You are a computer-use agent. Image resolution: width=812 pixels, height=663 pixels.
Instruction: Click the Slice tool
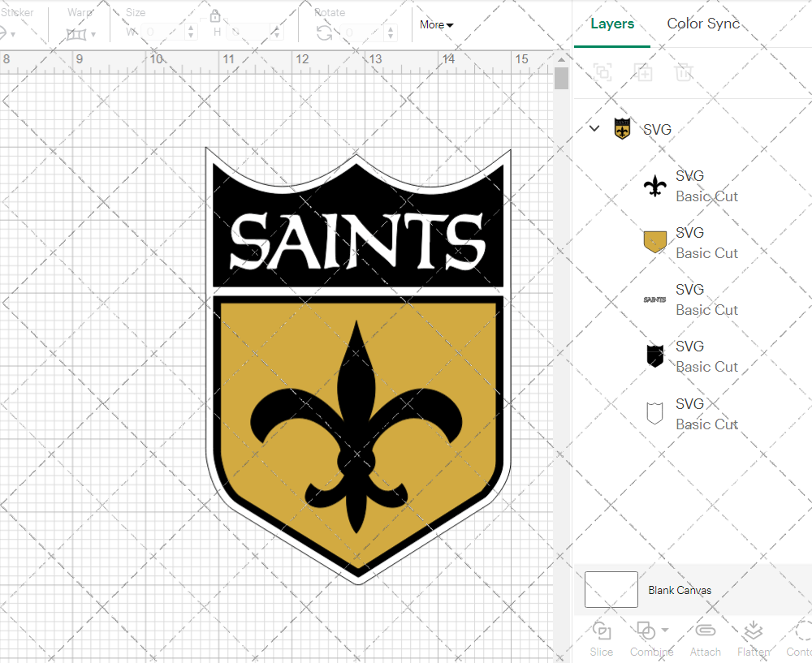click(601, 639)
